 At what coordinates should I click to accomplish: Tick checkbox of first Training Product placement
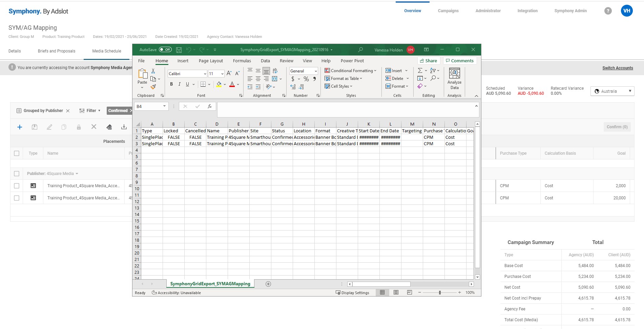[x=17, y=186]
